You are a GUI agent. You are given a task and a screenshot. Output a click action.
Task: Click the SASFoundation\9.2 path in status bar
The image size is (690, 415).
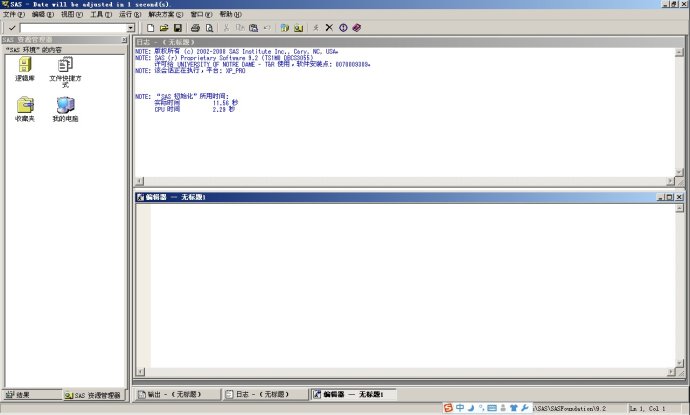tap(571, 409)
